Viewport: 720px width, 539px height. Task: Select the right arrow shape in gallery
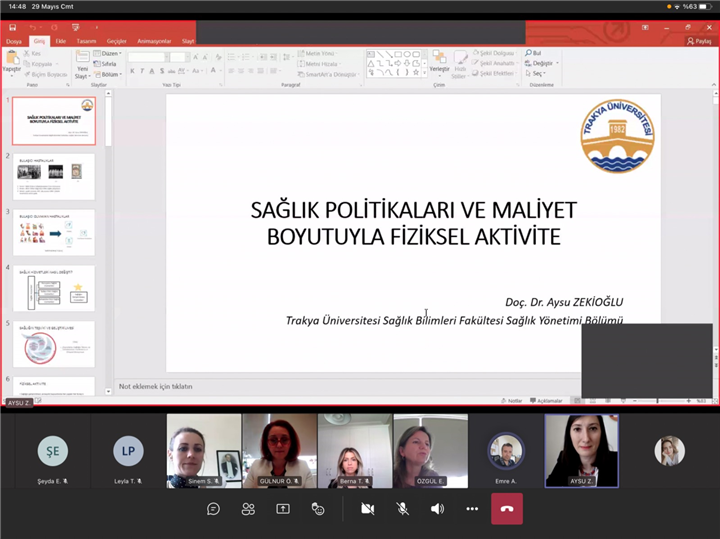(398, 63)
